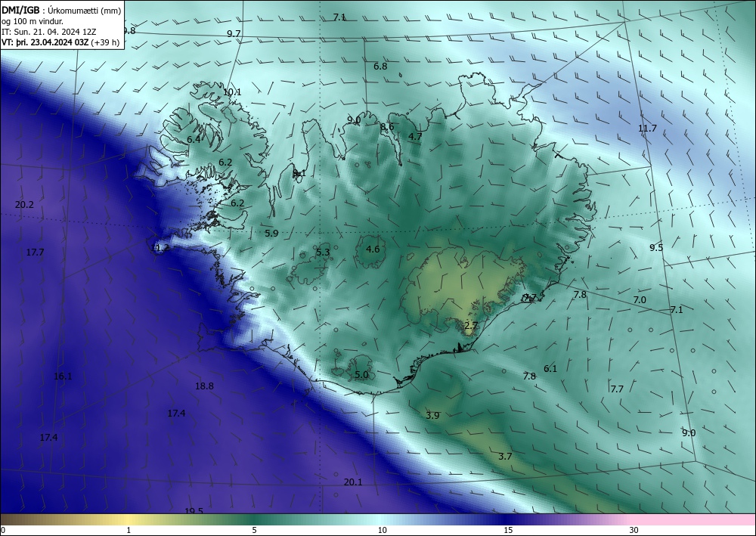Select the 19.5 value label
This screenshot has width=756, height=536.
pyautogui.click(x=194, y=511)
